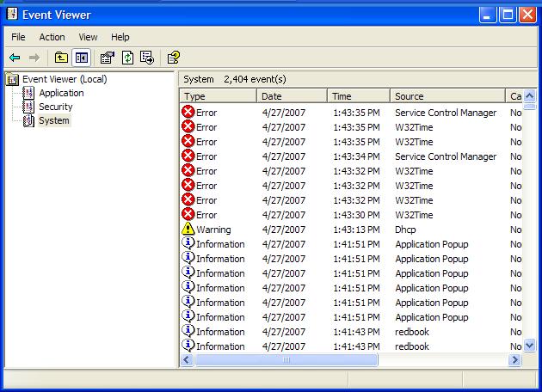Click '1:43:34 PM' time cell
This screenshot has height=392, width=542.
pyautogui.click(x=356, y=156)
